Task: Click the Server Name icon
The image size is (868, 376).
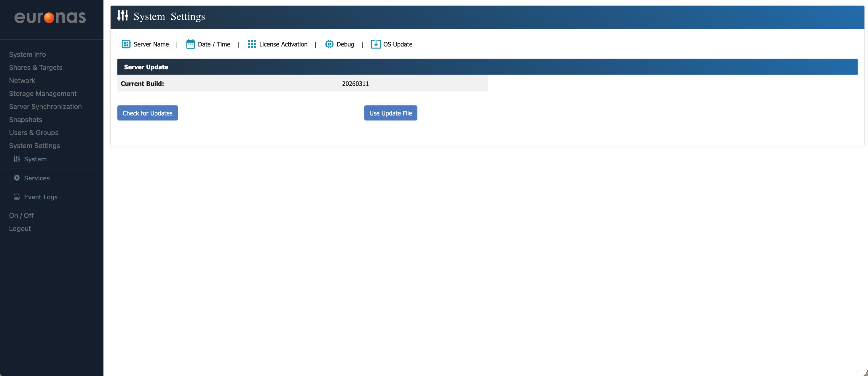Action: tap(126, 44)
